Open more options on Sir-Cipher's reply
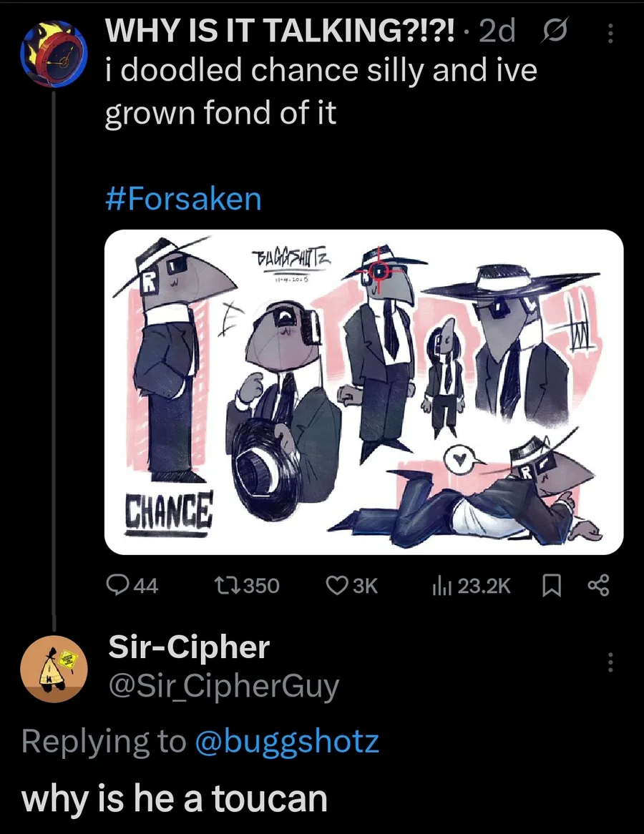 610,662
